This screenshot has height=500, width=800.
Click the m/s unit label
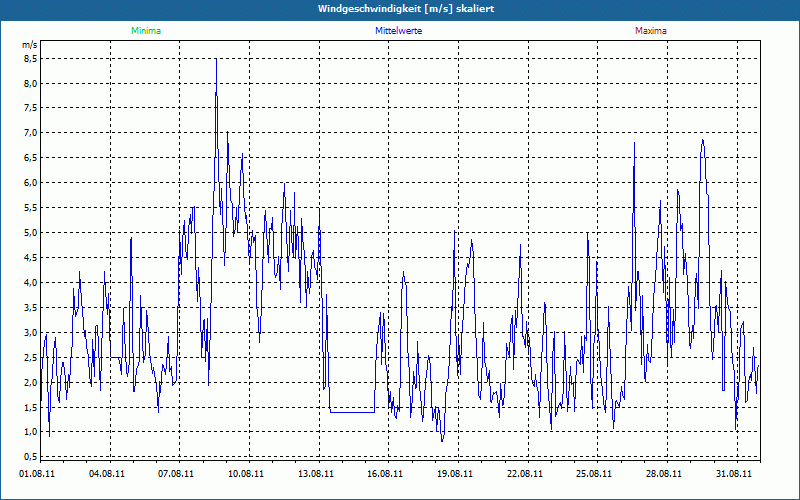point(30,45)
